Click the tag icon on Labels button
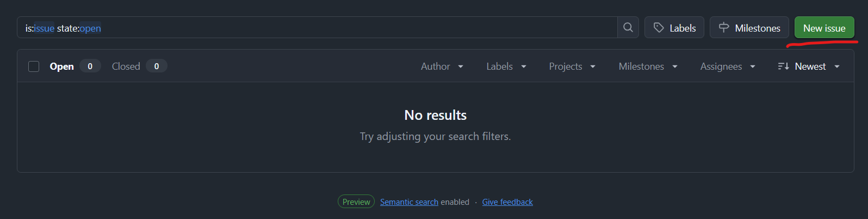The height and width of the screenshot is (219, 868). 659,28
